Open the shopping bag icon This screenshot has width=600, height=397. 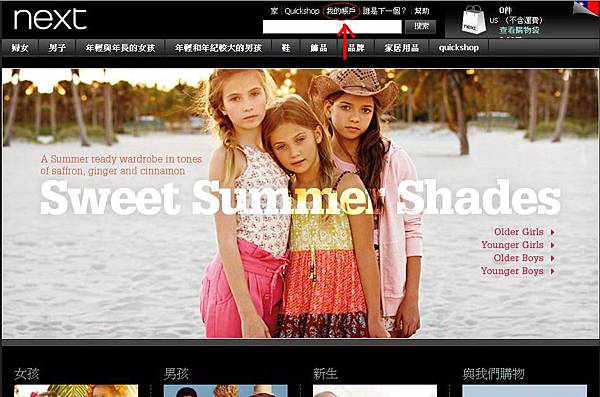pyautogui.click(x=473, y=20)
